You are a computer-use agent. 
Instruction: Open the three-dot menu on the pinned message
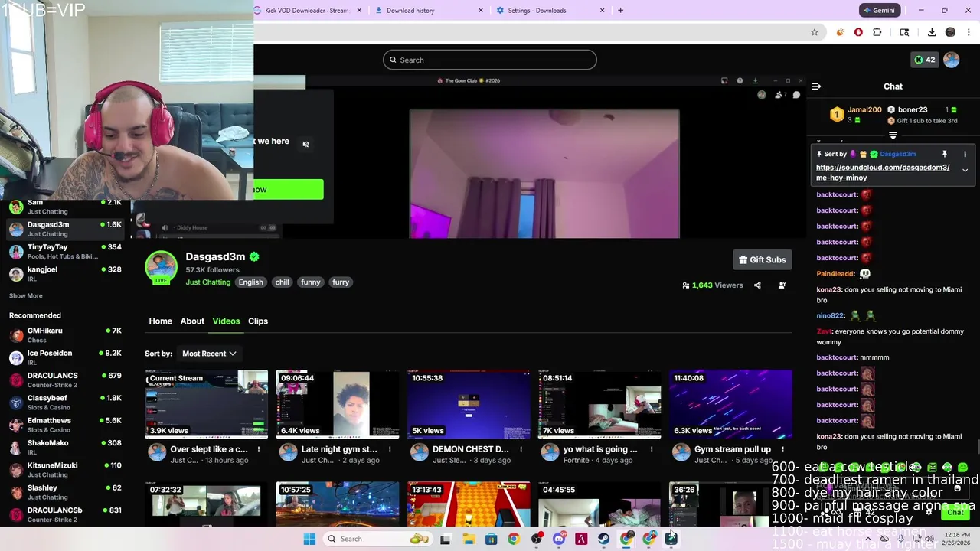(x=965, y=154)
